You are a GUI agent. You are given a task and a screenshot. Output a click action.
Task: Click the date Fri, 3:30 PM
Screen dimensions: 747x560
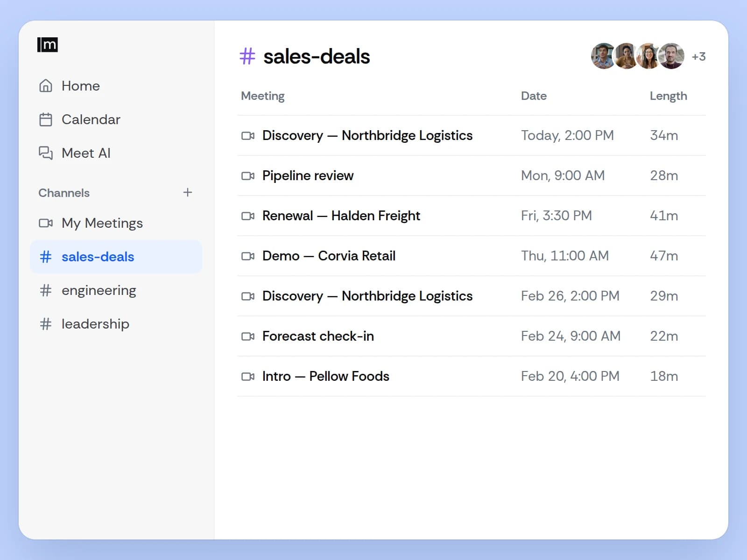(557, 216)
